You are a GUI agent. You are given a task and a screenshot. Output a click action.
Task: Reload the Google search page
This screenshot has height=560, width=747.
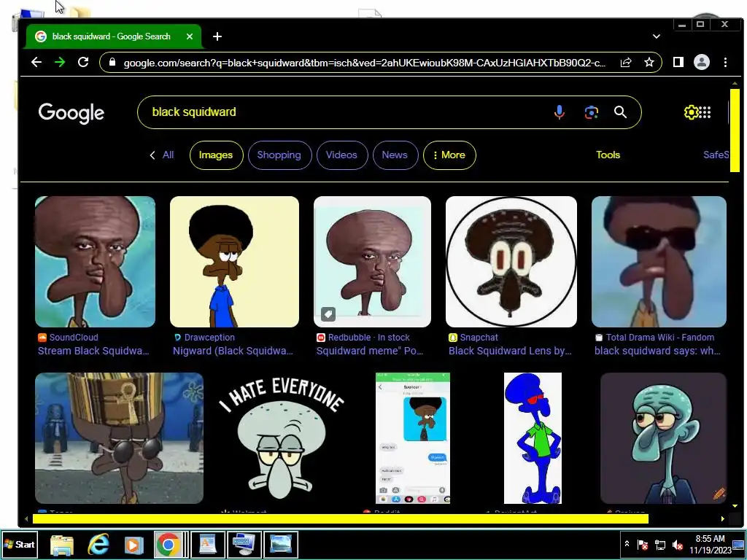pos(83,62)
